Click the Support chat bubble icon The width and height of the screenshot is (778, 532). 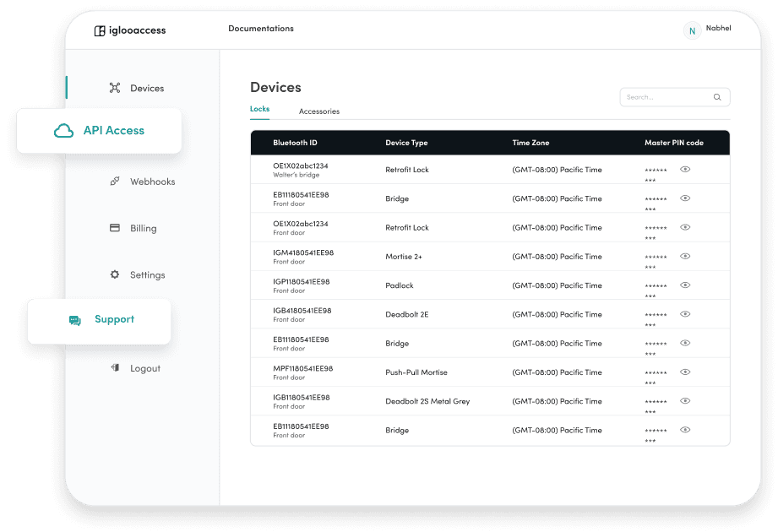click(74, 319)
